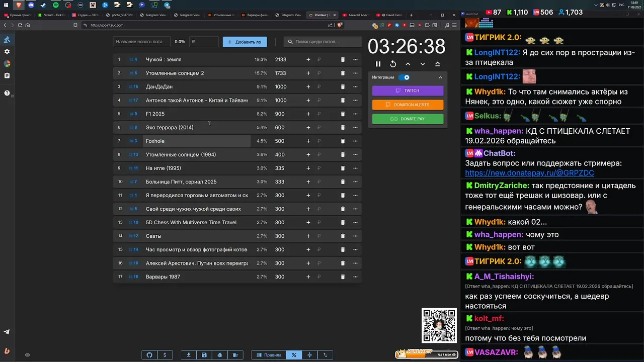Open the wheel icon in sidebar
644x362 pixels.
coord(7,64)
